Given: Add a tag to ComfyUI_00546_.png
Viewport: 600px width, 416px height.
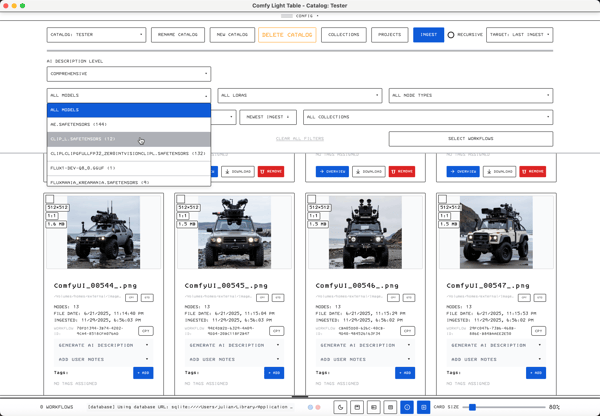Looking at the screenshot, I should (405, 373).
